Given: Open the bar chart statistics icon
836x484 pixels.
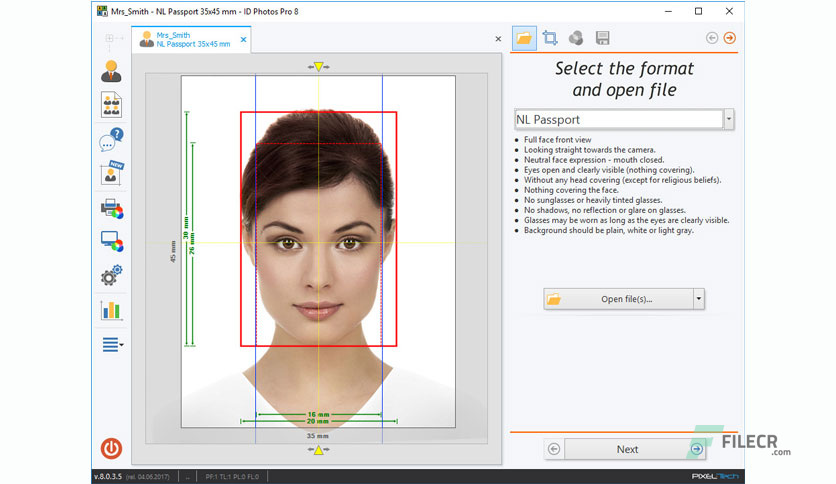Looking at the screenshot, I should coord(111,310).
